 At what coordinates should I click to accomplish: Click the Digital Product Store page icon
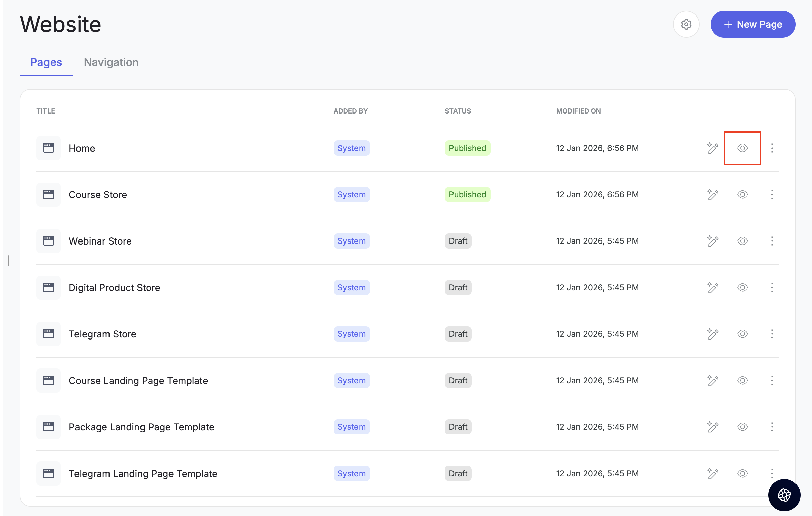[x=48, y=288]
